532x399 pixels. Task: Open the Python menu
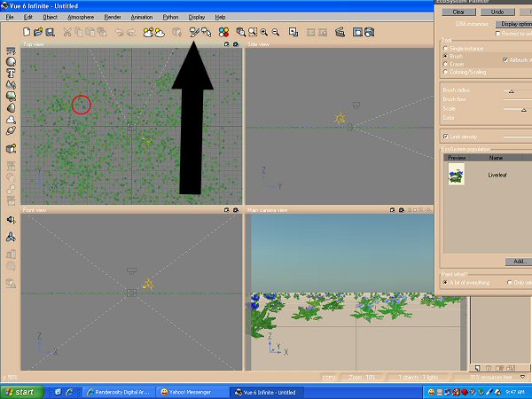point(170,17)
